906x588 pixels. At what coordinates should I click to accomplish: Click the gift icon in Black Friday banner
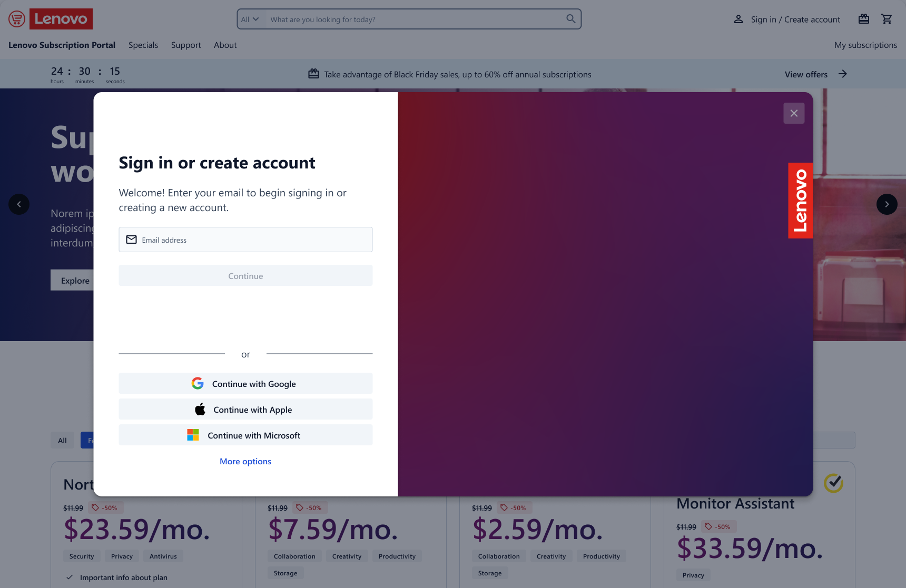(x=313, y=74)
